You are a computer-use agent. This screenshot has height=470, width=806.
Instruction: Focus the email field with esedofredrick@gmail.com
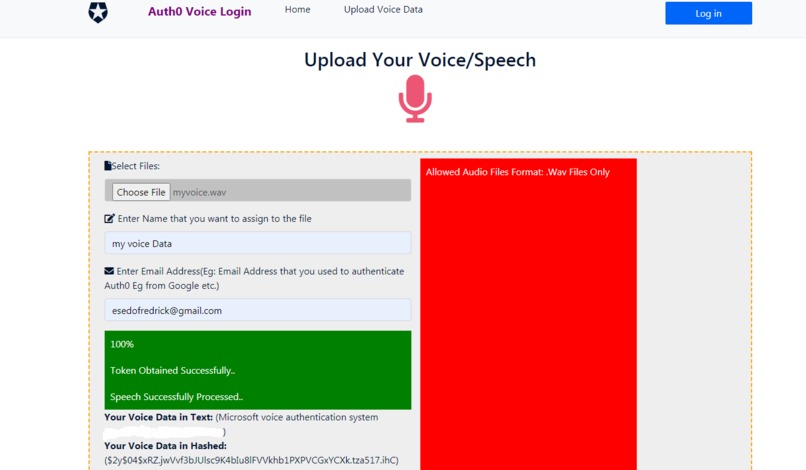pos(258,310)
